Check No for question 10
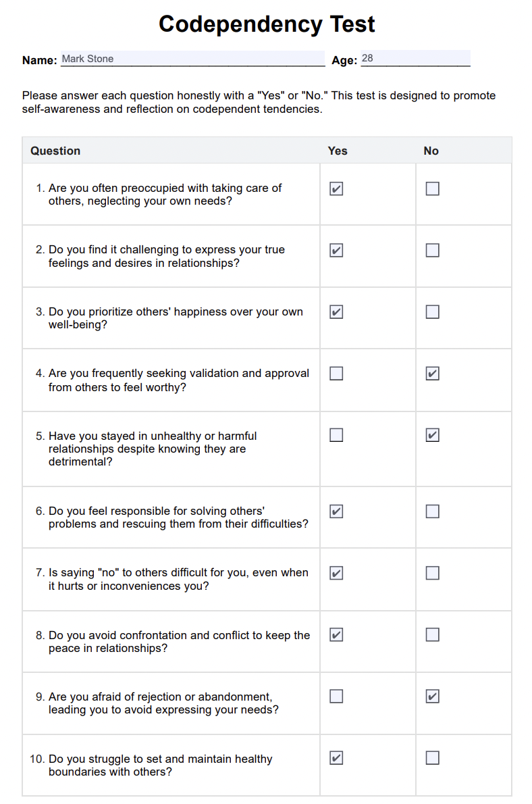532x804 pixels. tap(433, 758)
